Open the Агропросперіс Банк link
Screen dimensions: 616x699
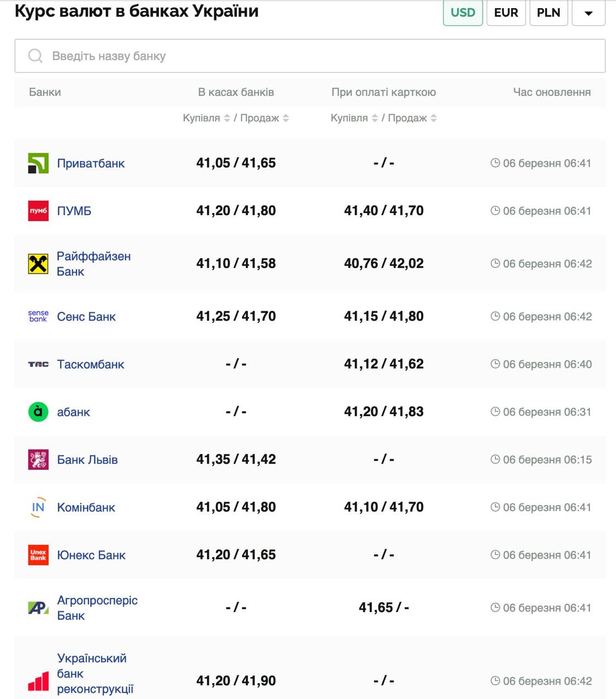pos(97,608)
